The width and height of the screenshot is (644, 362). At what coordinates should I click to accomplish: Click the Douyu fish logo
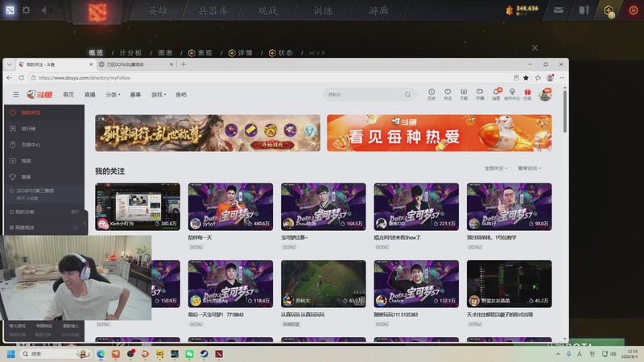39,95
